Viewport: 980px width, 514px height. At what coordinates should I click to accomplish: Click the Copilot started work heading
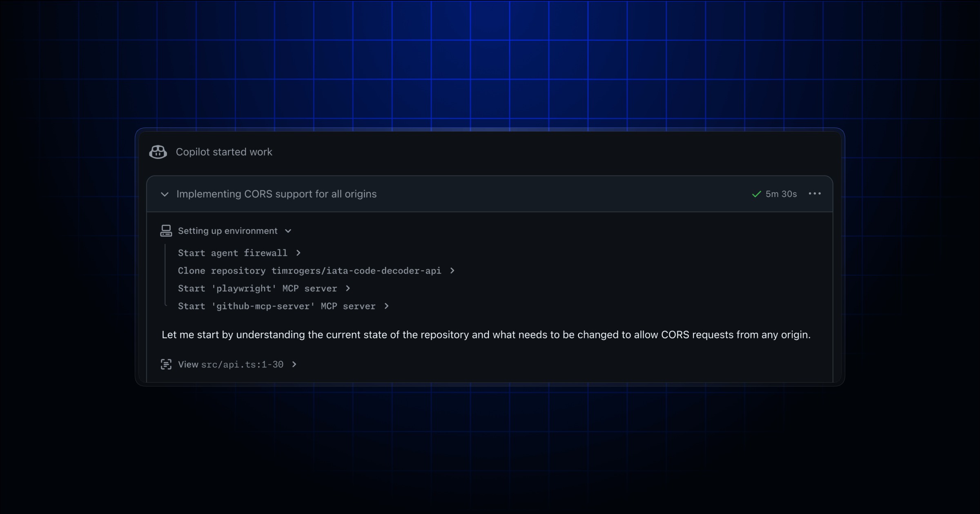(224, 152)
